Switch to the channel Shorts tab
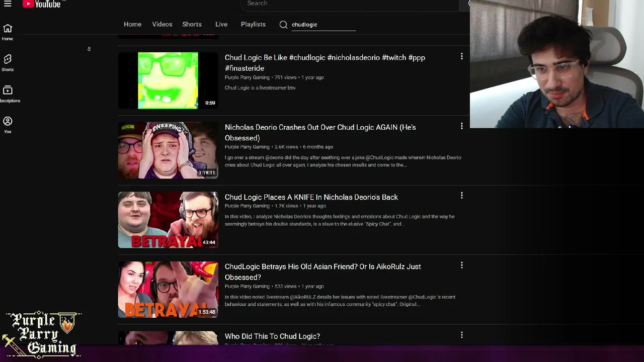The width and height of the screenshot is (644, 362). [x=192, y=24]
